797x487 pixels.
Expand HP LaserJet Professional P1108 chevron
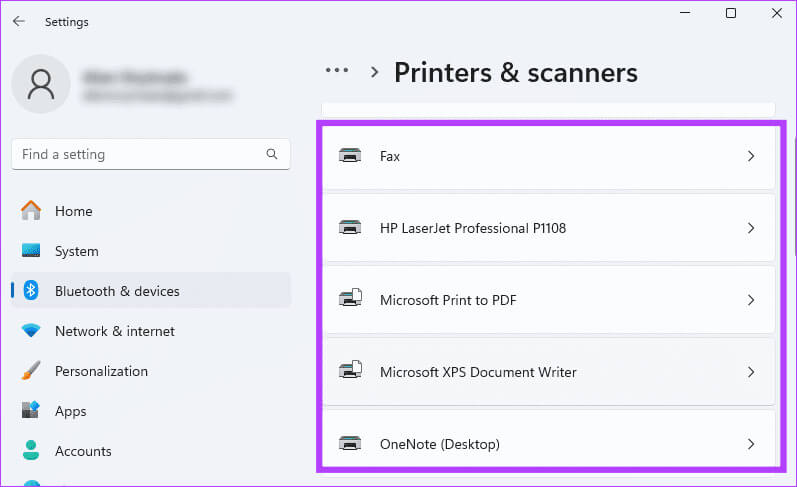point(751,228)
